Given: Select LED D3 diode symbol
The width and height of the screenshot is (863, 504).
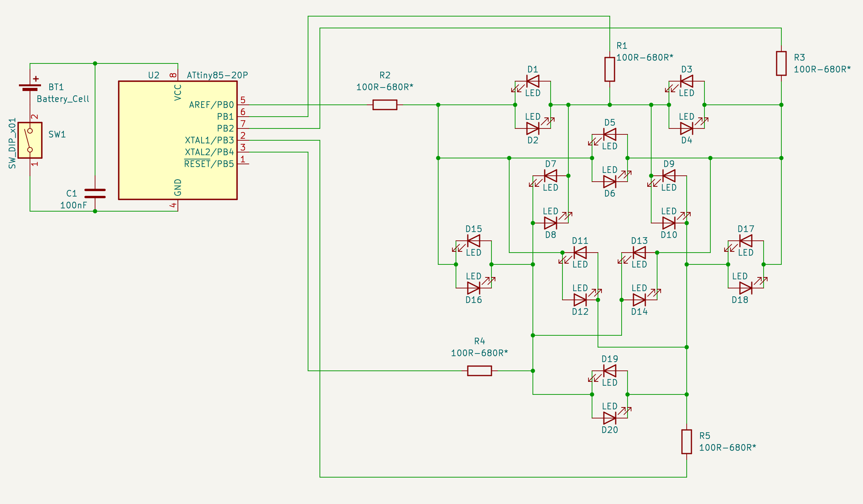Looking at the screenshot, I should tap(687, 81).
